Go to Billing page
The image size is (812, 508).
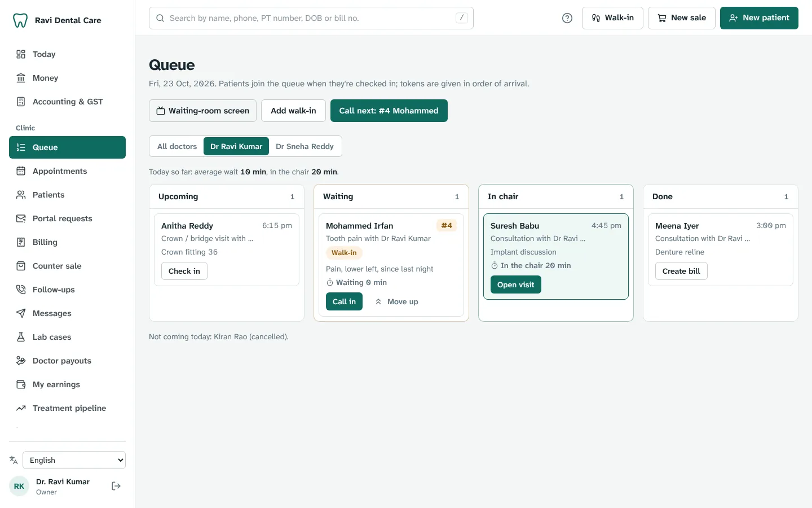pos(67,242)
